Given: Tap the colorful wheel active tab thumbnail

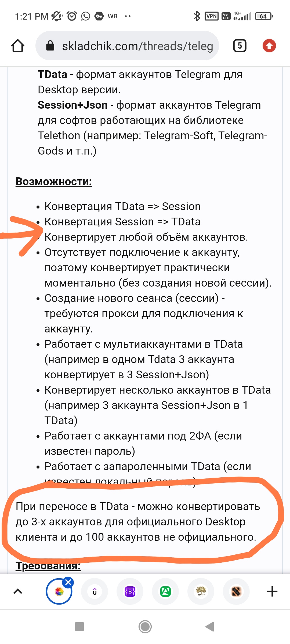Looking at the screenshot, I should click(x=59, y=592).
